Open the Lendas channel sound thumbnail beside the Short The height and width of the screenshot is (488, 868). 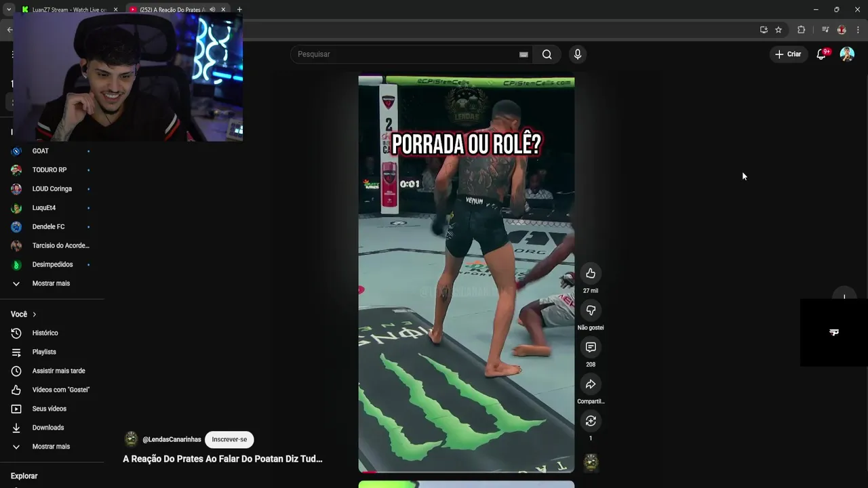point(591,463)
